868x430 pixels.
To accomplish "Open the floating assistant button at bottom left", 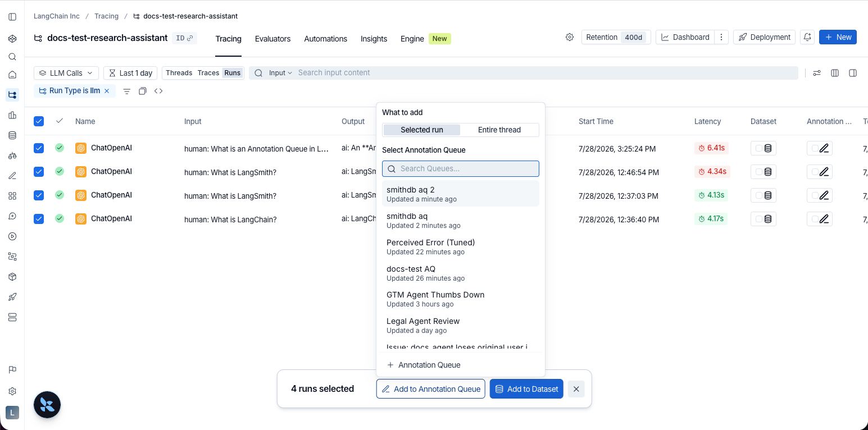I will [47, 405].
